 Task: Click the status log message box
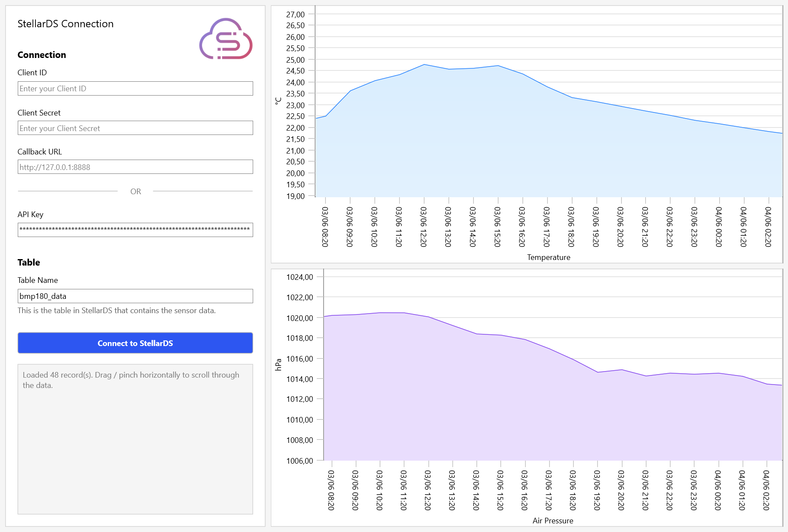pos(135,439)
